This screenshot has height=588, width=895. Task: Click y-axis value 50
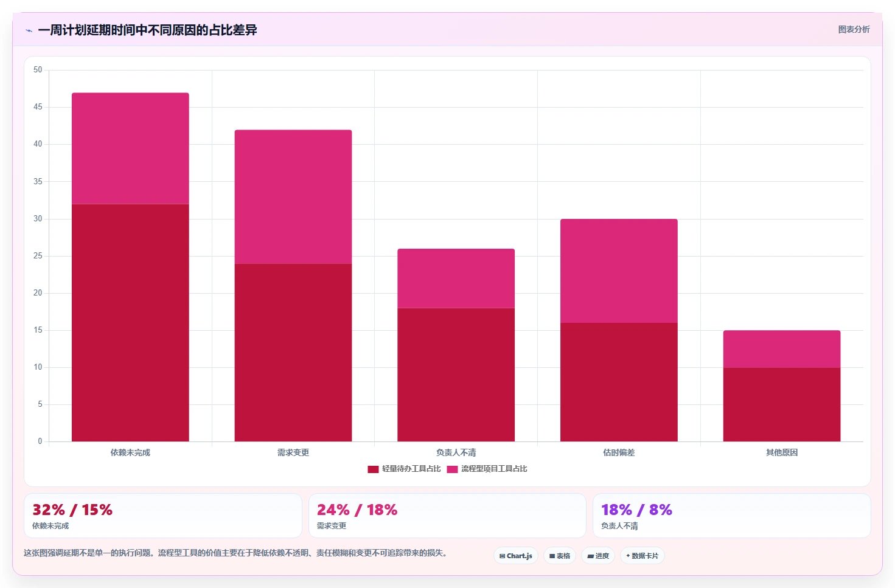tap(38, 70)
